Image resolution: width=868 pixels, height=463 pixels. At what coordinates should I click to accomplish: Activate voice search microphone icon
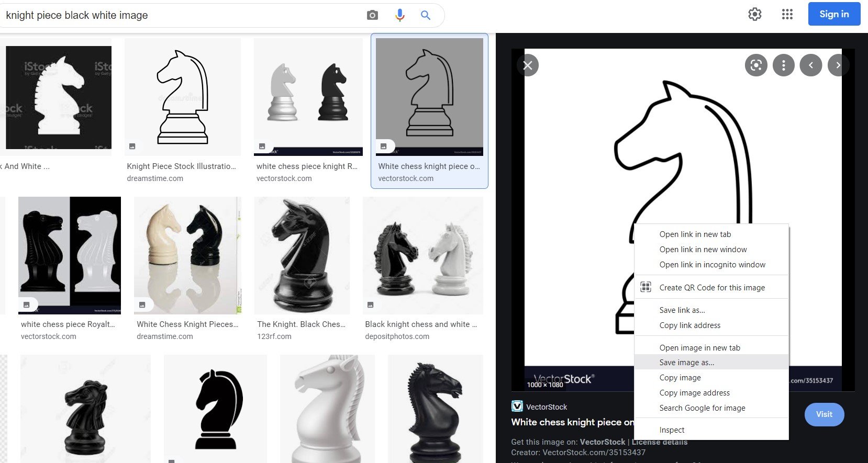tap(400, 15)
